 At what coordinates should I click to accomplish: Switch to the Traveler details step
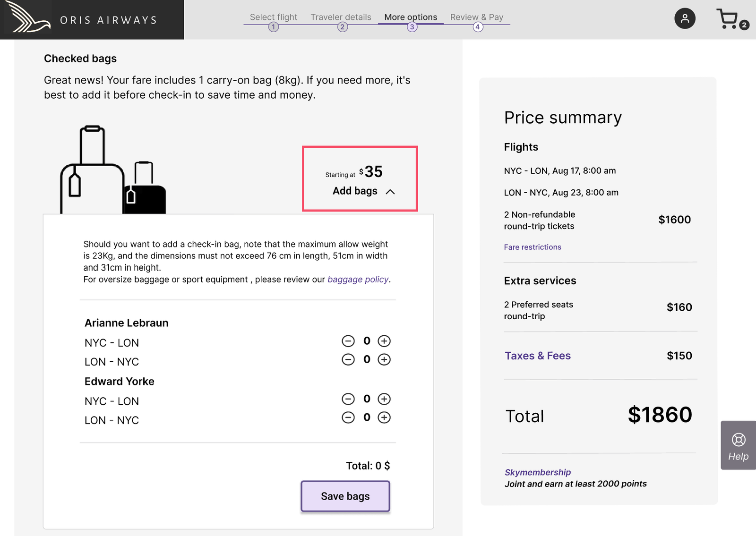pyautogui.click(x=341, y=17)
